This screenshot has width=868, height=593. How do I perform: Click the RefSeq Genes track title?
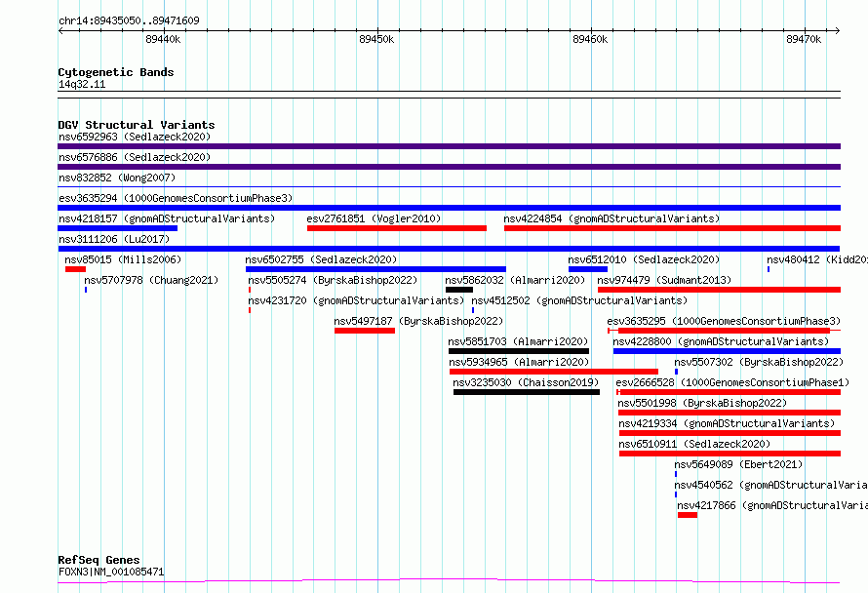point(99,560)
